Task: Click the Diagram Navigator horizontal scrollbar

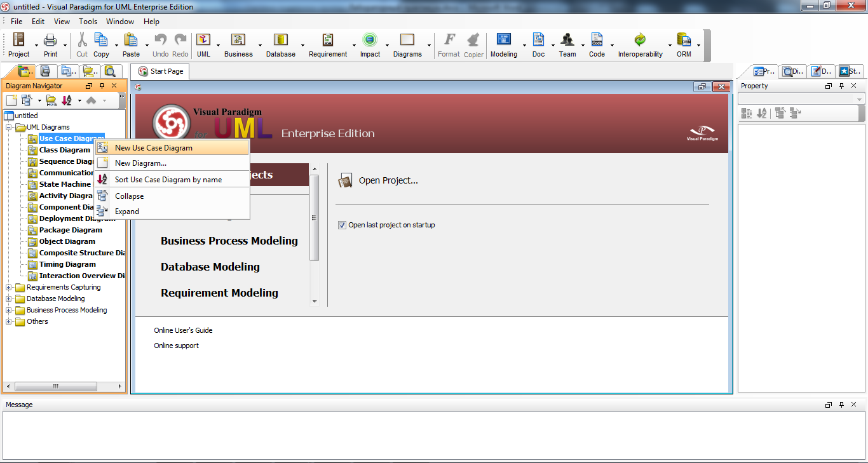Action: 56,386
